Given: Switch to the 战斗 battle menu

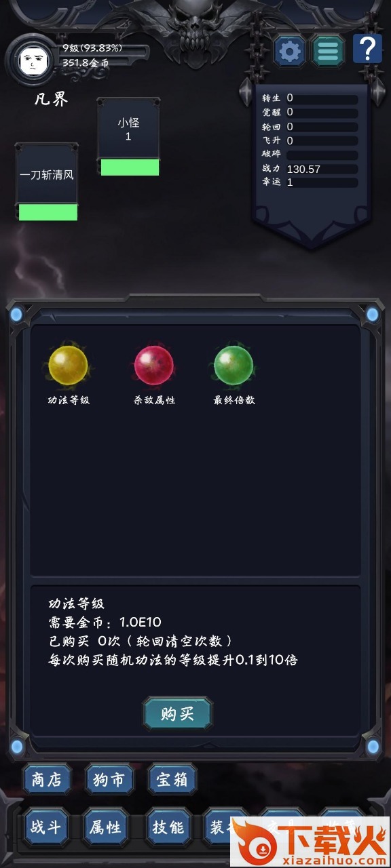Looking at the screenshot, I should click(47, 827).
